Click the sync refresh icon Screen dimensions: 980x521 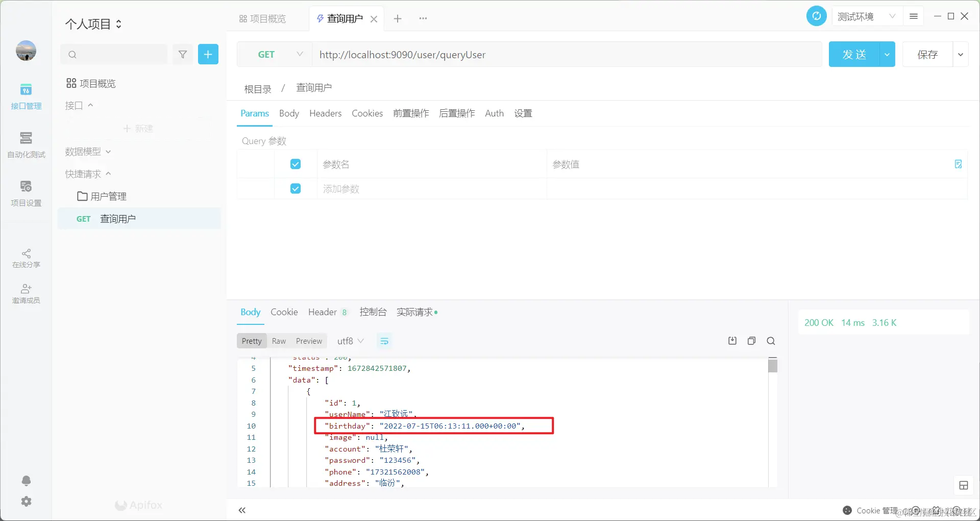pyautogui.click(x=816, y=16)
